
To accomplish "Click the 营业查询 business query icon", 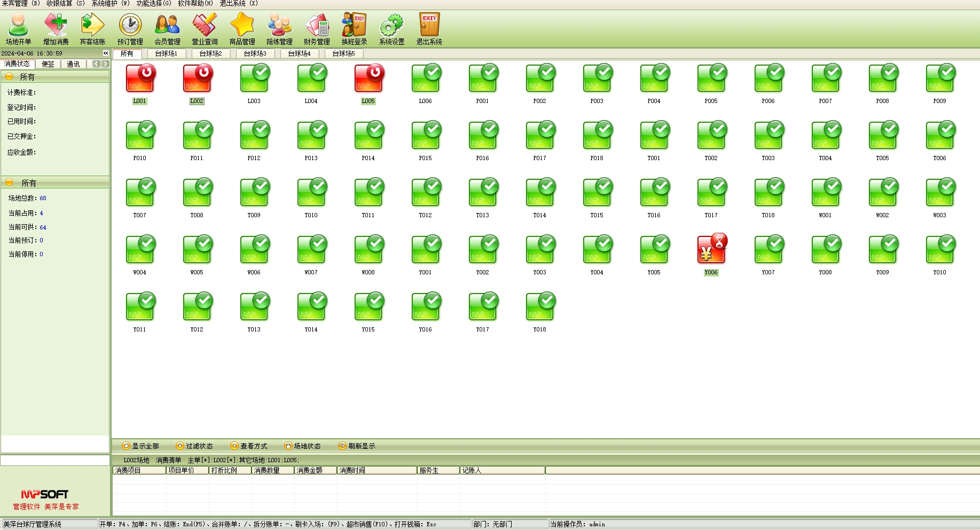I will tap(205, 29).
